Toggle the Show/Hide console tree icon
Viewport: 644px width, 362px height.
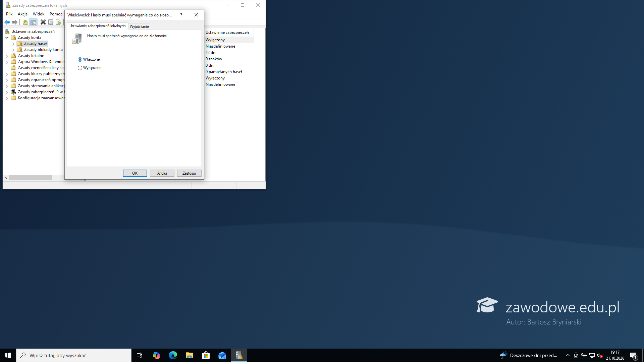pos(33,22)
